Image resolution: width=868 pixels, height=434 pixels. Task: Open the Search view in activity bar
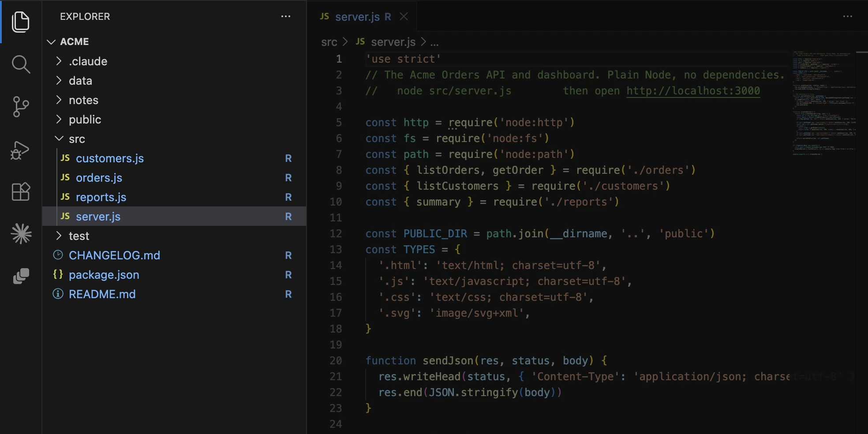[21, 64]
